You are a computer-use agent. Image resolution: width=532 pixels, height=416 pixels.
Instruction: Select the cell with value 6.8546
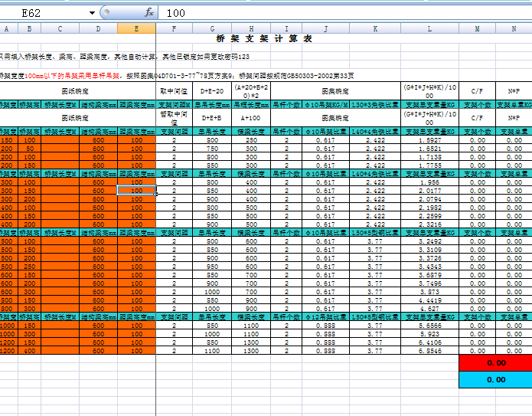tap(429, 351)
